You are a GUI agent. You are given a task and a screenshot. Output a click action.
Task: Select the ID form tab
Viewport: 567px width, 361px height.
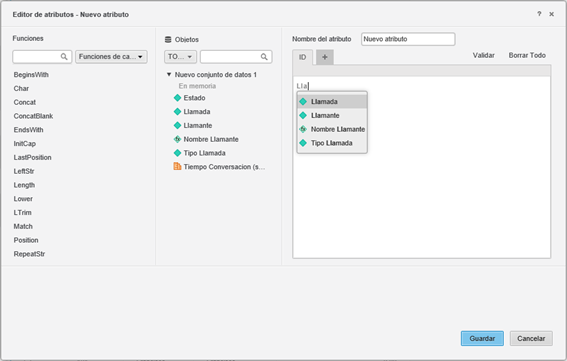pos(302,57)
